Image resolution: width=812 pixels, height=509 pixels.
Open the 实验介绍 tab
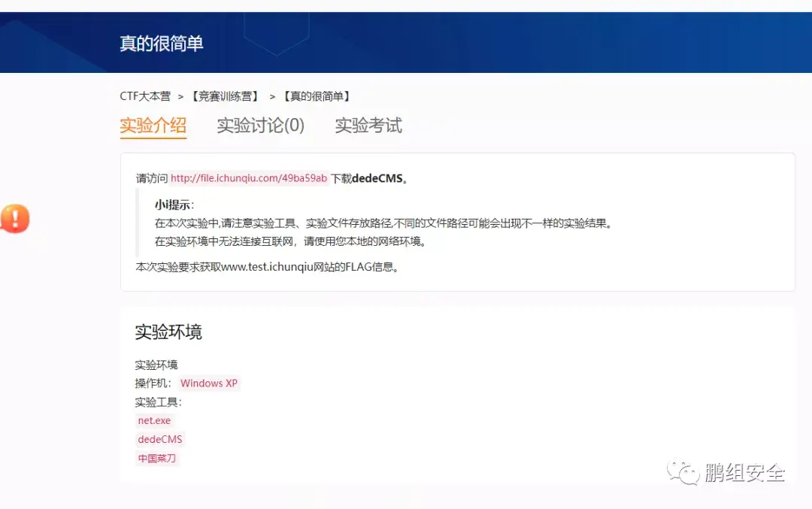click(153, 126)
